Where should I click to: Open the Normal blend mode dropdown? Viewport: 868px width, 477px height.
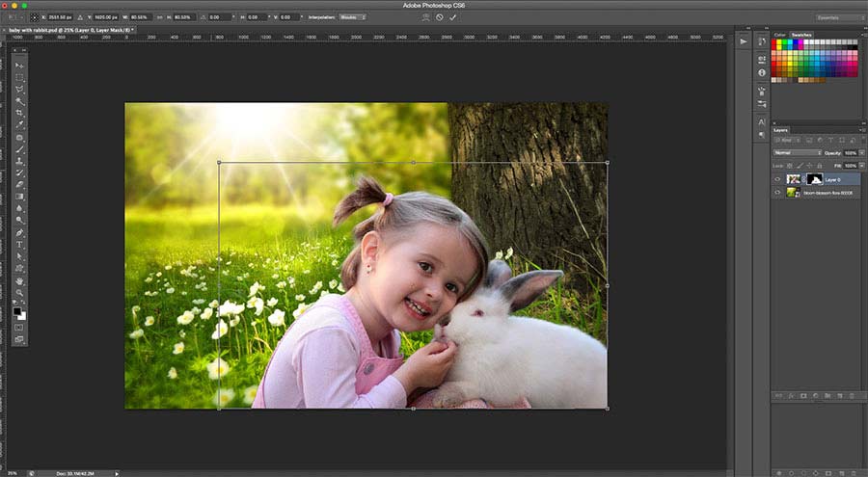click(797, 152)
